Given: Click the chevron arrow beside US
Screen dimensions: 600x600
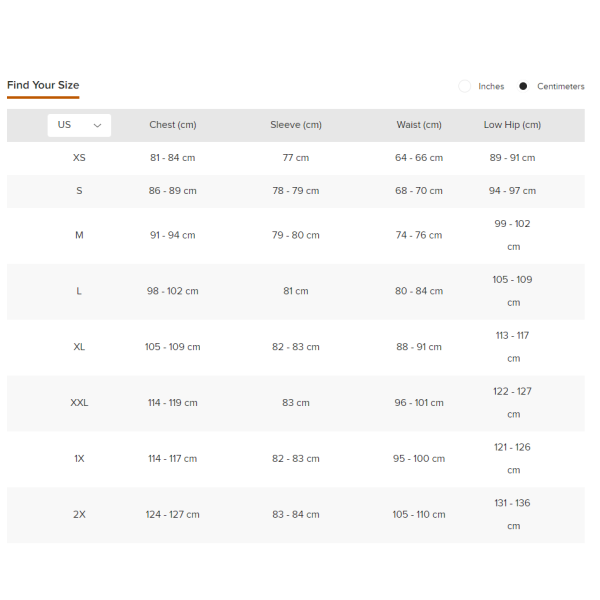Looking at the screenshot, I should [x=97, y=126].
